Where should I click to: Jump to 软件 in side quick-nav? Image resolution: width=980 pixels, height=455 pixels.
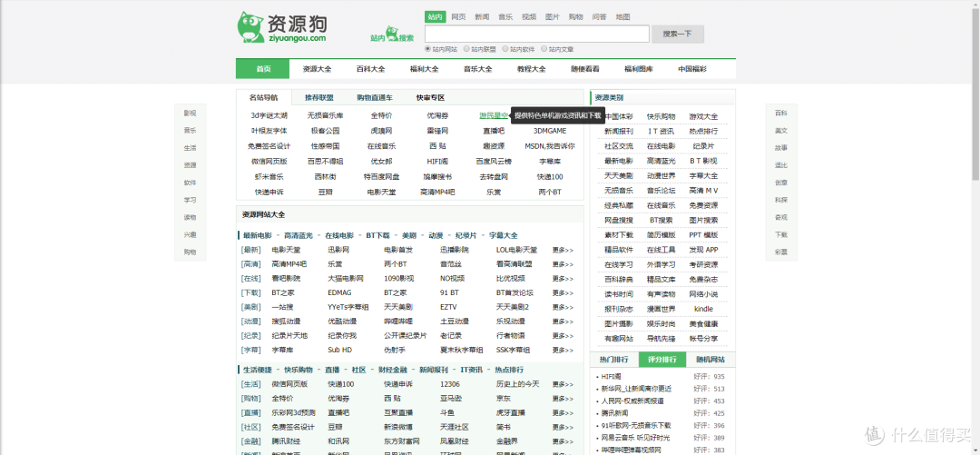190,183
